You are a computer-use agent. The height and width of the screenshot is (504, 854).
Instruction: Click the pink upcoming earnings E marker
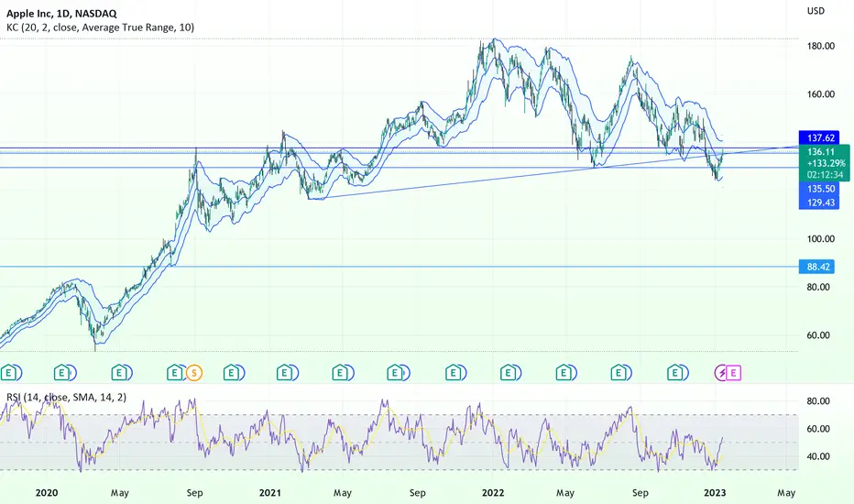[734, 373]
